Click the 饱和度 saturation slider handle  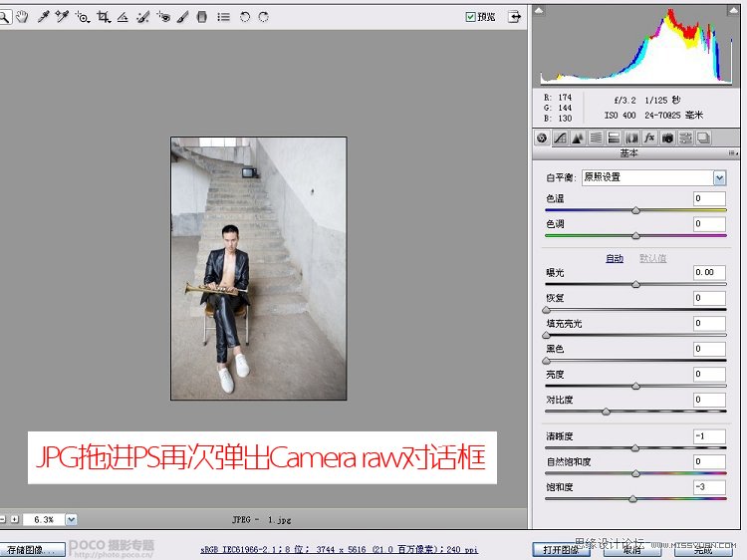tap(632, 499)
